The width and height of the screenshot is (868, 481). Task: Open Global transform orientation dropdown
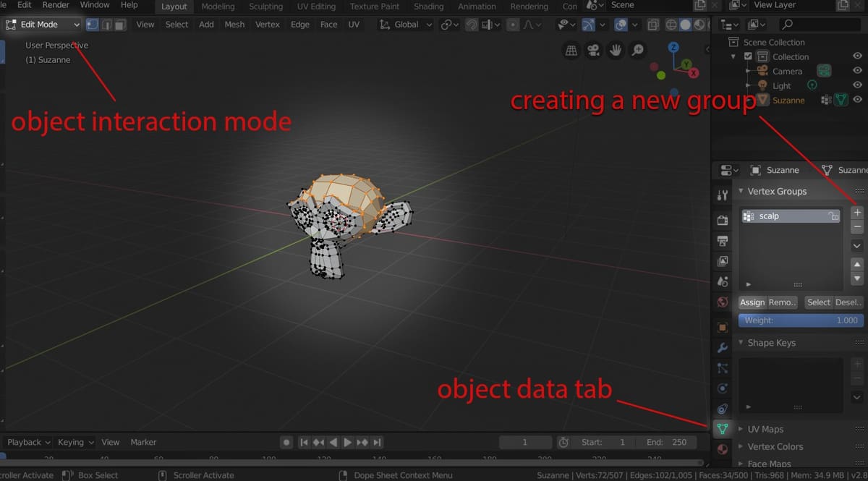406,24
